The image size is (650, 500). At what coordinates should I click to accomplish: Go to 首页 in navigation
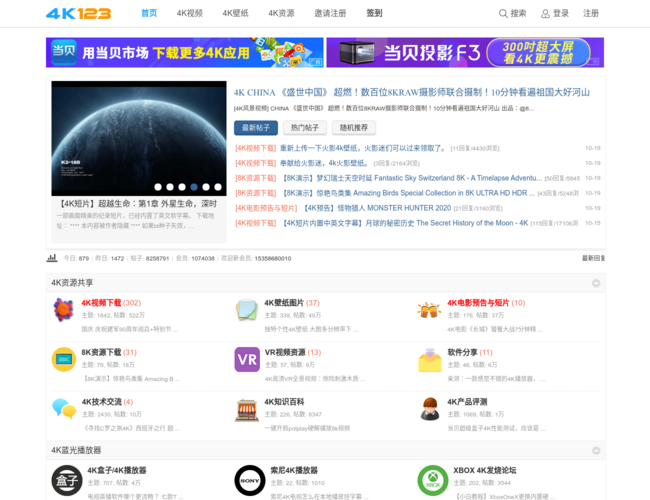tap(149, 13)
